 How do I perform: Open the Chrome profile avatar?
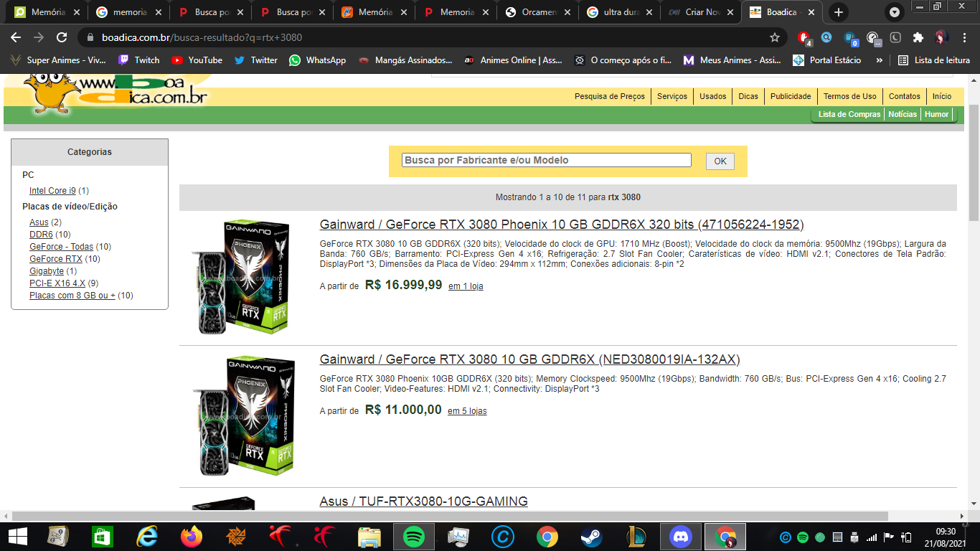(x=941, y=37)
